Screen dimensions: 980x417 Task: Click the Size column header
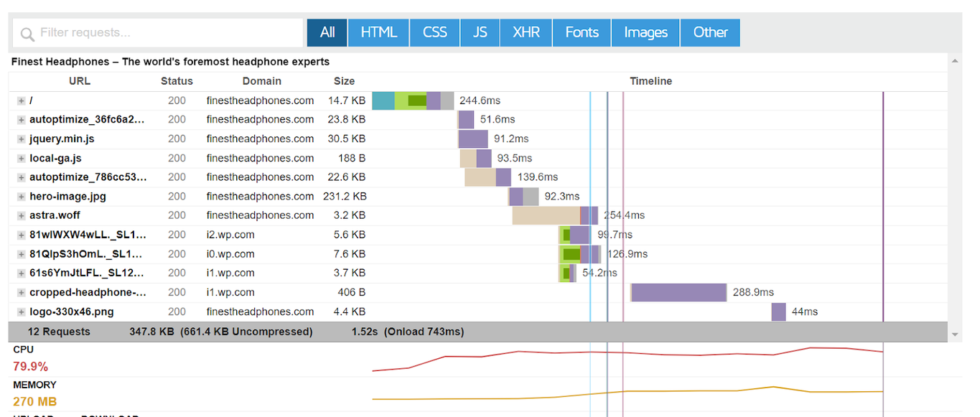[343, 81]
